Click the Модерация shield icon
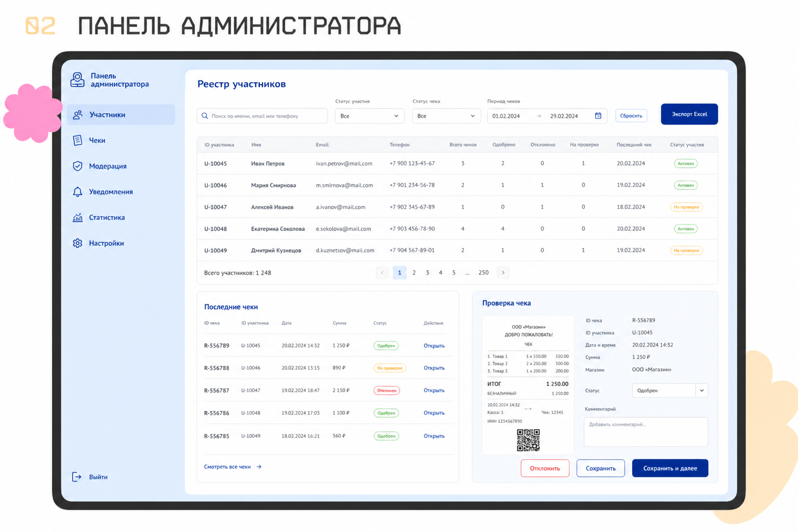Image resolution: width=798 pixels, height=532 pixels. tap(77, 166)
